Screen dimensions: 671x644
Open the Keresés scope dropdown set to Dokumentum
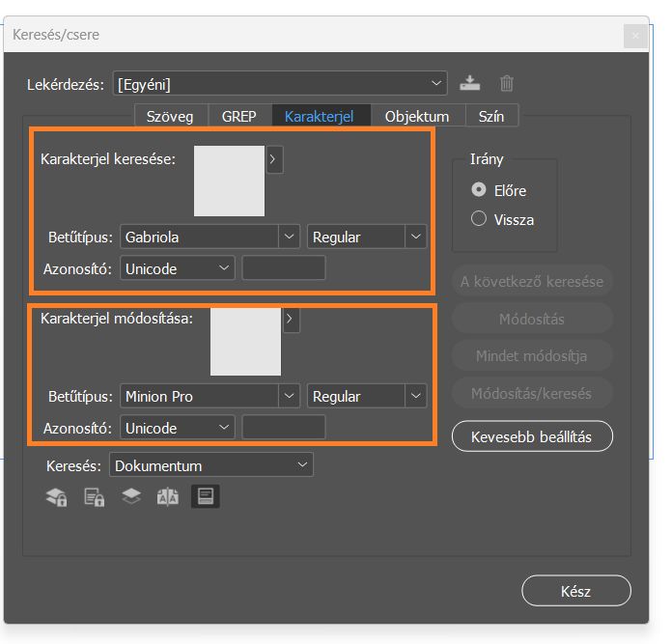(211, 464)
